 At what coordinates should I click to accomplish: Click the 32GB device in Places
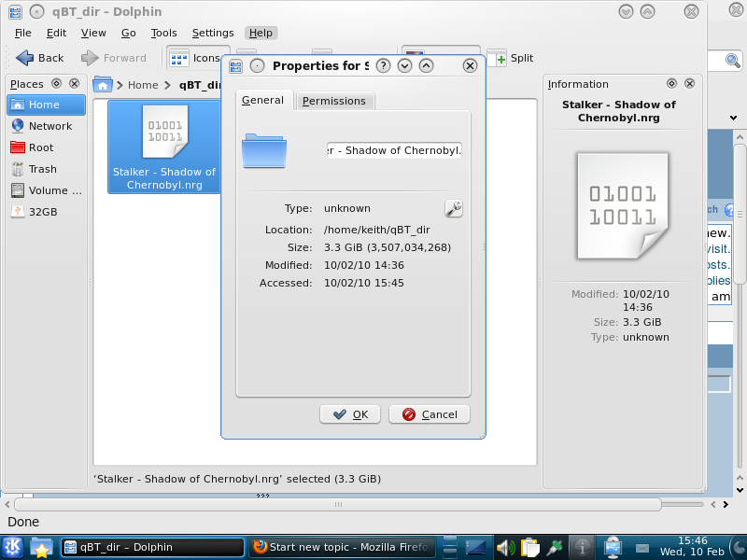click(x=43, y=212)
